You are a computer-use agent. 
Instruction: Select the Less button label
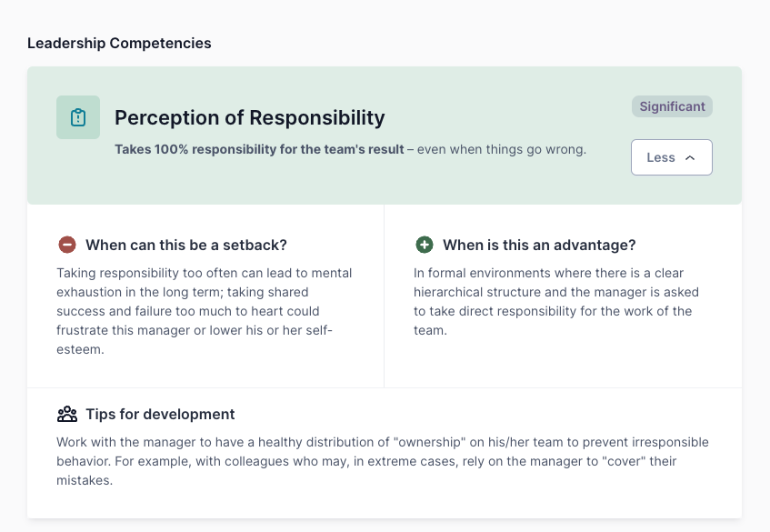pyautogui.click(x=661, y=157)
